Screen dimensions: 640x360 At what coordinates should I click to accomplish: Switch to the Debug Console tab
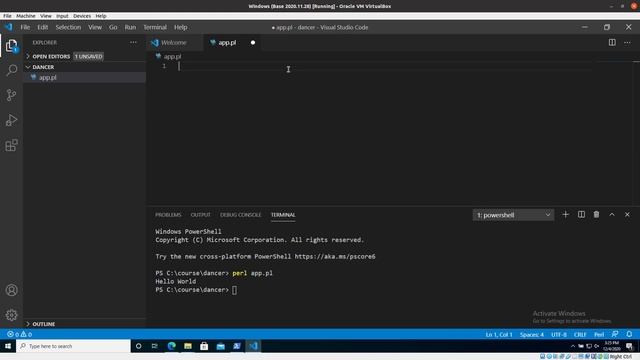click(x=240, y=215)
